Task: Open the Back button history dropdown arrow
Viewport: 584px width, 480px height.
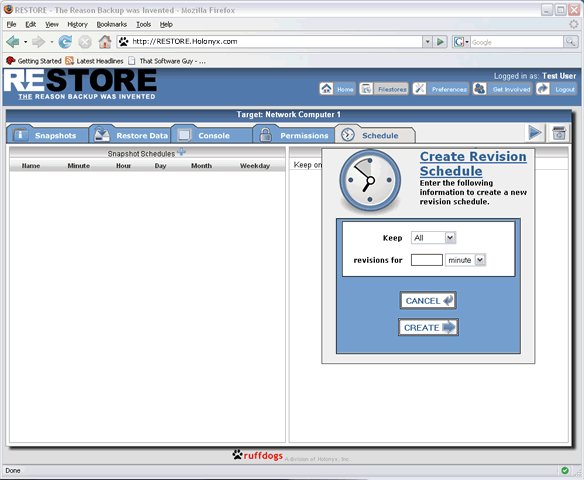Action: [x=25, y=42]
